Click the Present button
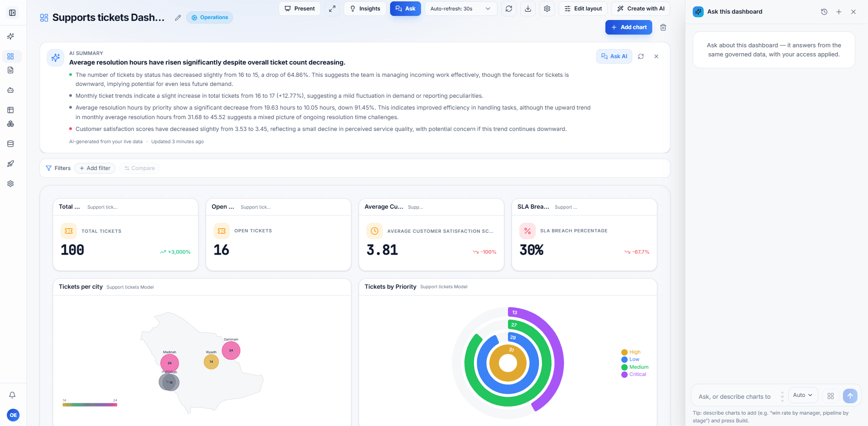 click(299, 9)
